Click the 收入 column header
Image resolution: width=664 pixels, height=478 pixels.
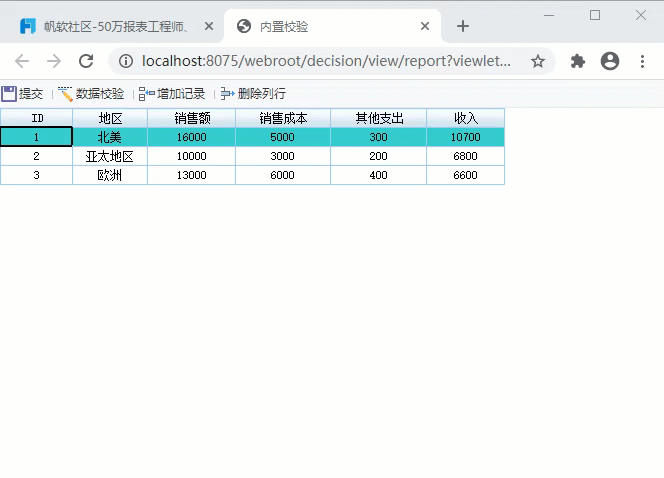pyautogui.click(x=465, y=118)
